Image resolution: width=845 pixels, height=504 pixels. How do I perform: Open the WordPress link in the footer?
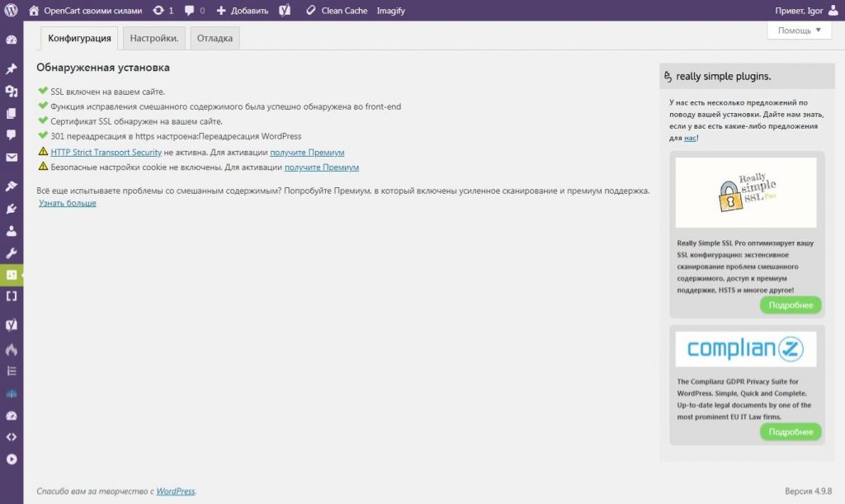(176, 491)
